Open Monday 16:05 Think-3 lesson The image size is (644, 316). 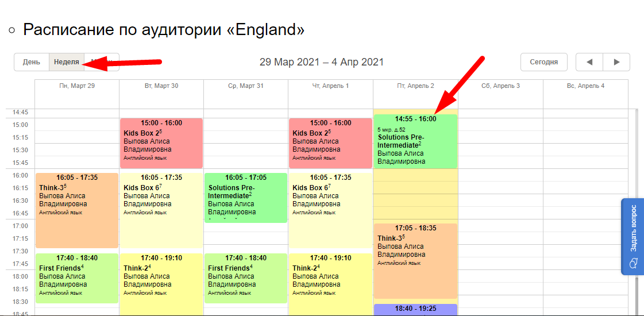[77, 210]
